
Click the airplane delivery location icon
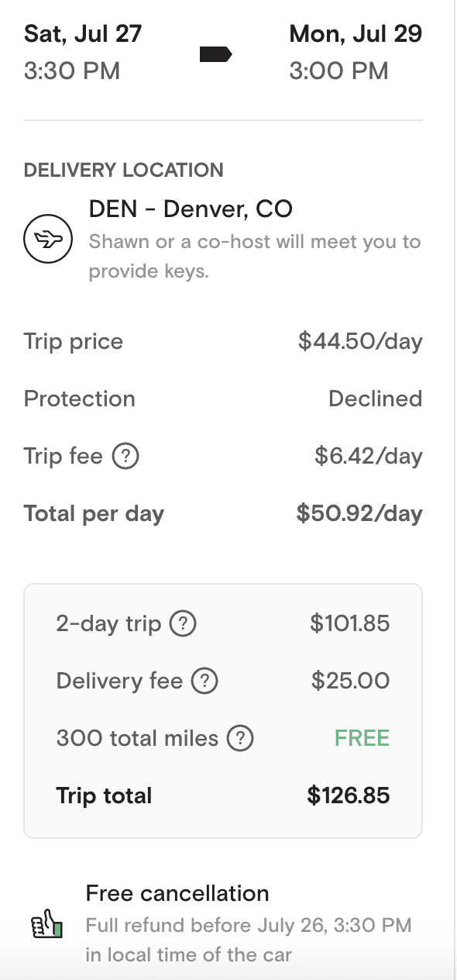point(48,239)
